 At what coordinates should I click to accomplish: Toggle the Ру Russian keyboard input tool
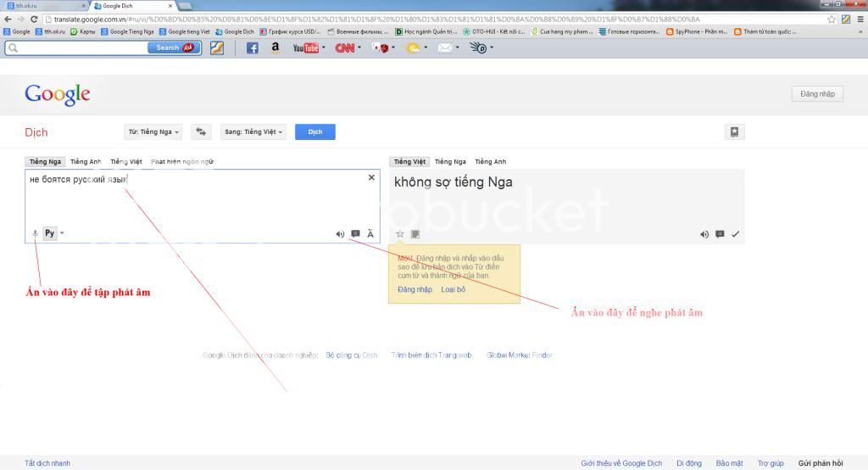coord(49,233)
